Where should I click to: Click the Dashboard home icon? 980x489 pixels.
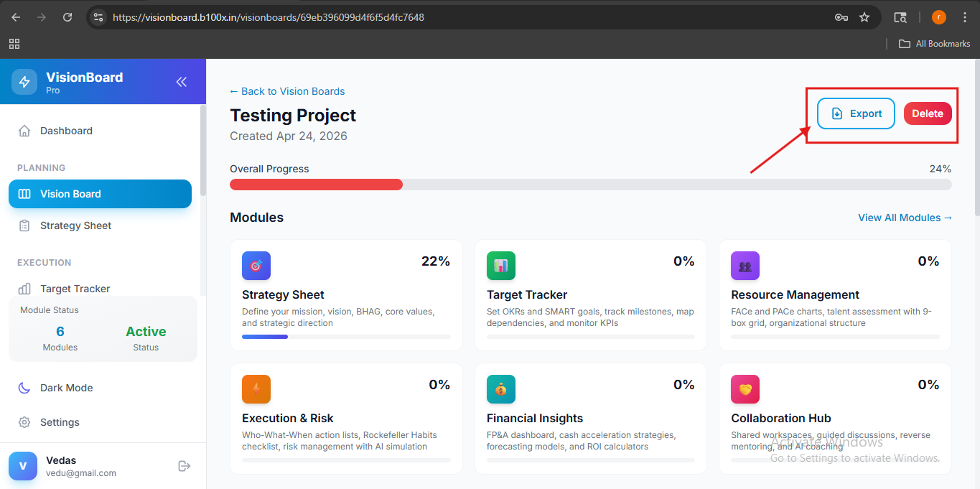24,131
